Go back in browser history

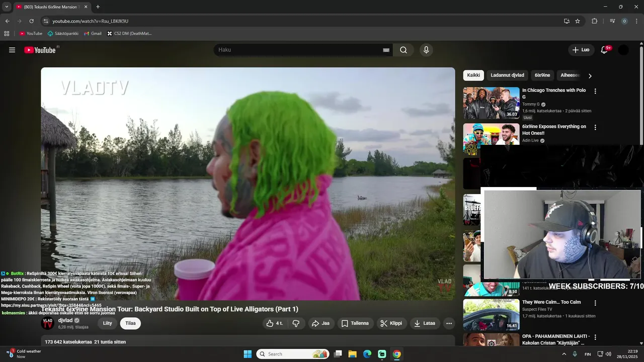point(7,21)
